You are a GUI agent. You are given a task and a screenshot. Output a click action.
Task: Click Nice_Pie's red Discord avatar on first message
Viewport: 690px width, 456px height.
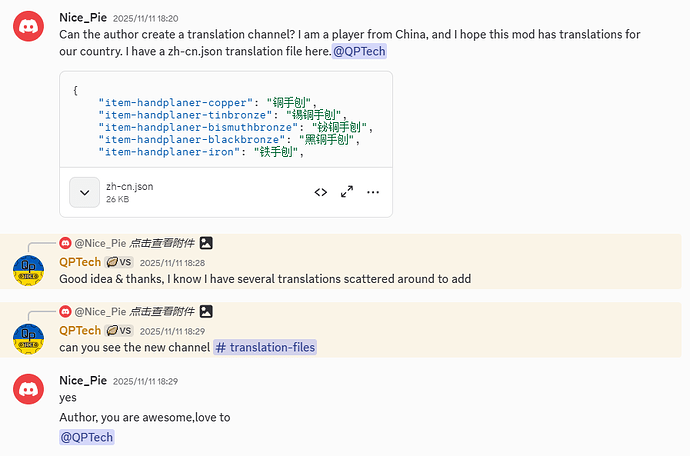click(29, 26)
